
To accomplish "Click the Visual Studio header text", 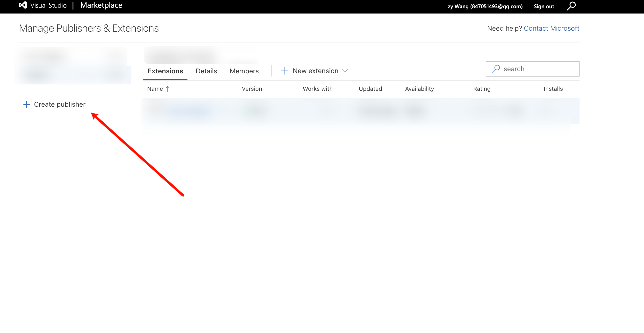I will (49, 6).
